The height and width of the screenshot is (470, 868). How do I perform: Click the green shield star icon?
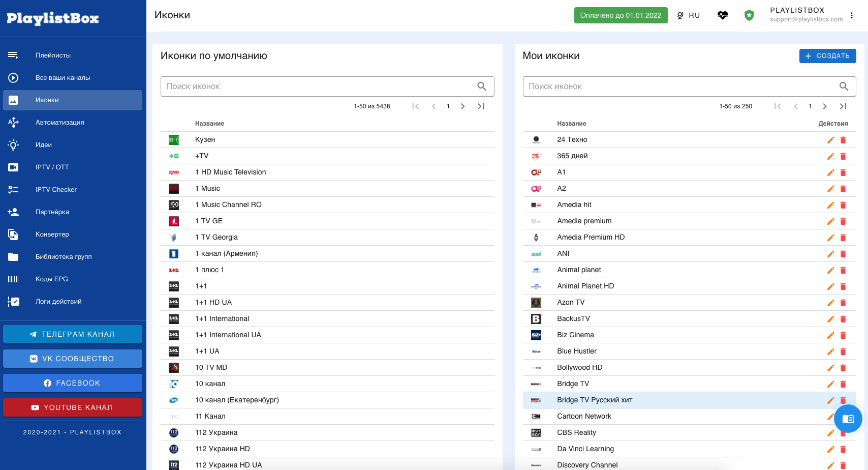(749, 15)
